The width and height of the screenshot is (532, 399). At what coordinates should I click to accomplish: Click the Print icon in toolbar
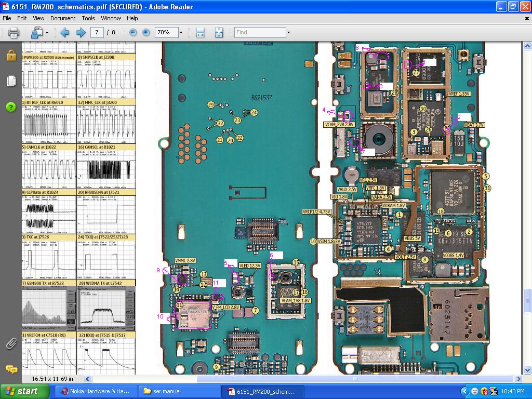[14, 33]
